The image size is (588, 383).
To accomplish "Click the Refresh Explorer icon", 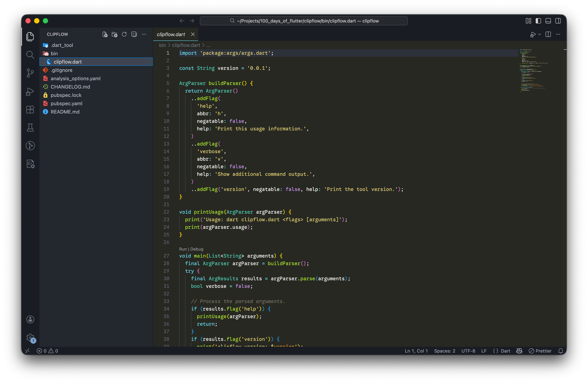I will coord(124,34).
